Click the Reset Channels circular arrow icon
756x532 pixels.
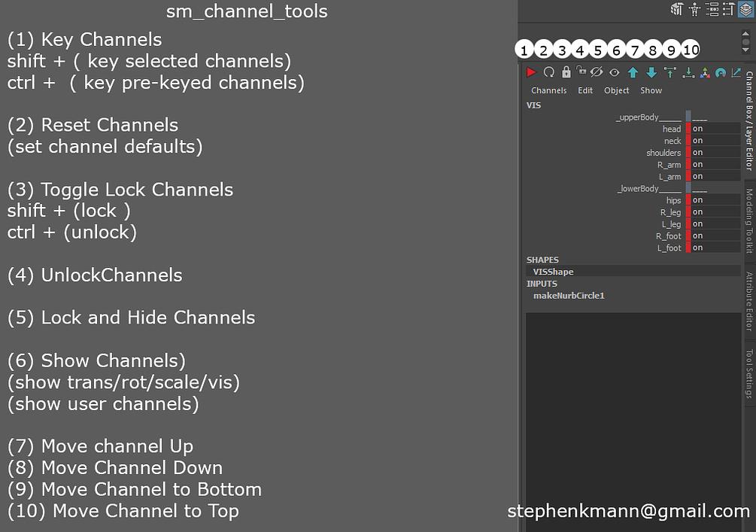(548, 71)
